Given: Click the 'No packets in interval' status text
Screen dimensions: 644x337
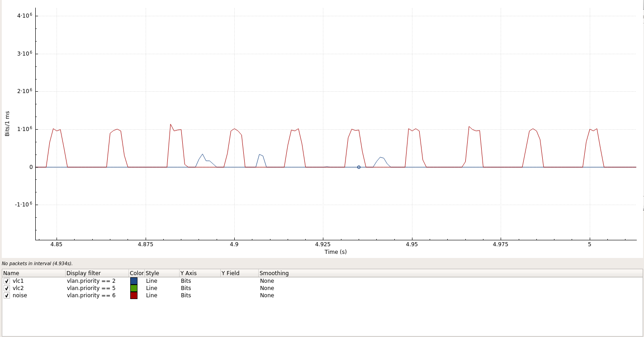Looking at the screenshot, I should tap(37, 263).
